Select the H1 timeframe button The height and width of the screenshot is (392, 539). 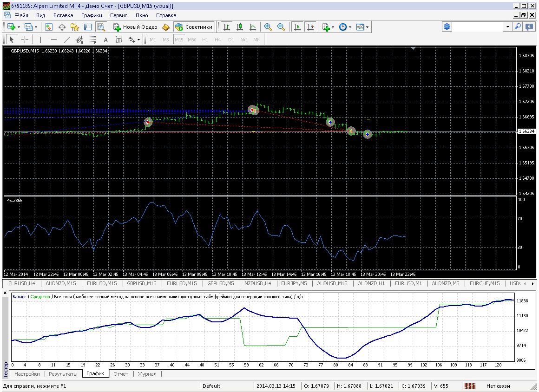(x=205, y=39)
